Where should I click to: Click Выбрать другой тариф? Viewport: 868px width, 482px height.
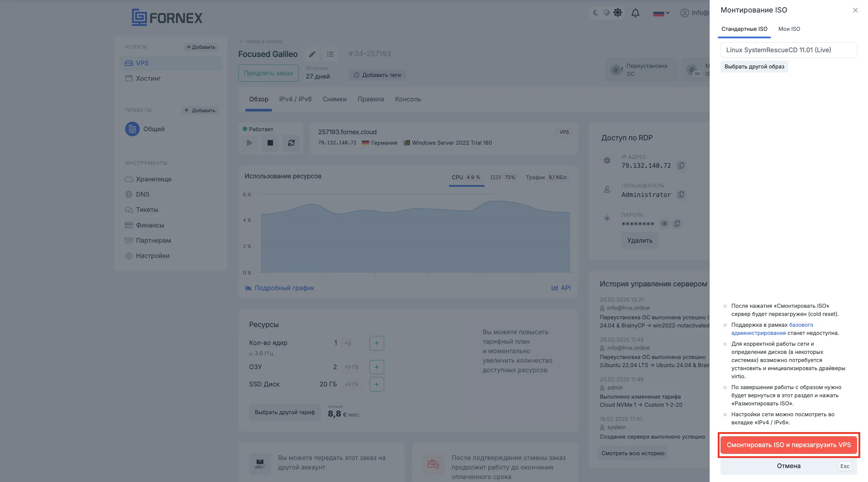(x=285, y=413)
